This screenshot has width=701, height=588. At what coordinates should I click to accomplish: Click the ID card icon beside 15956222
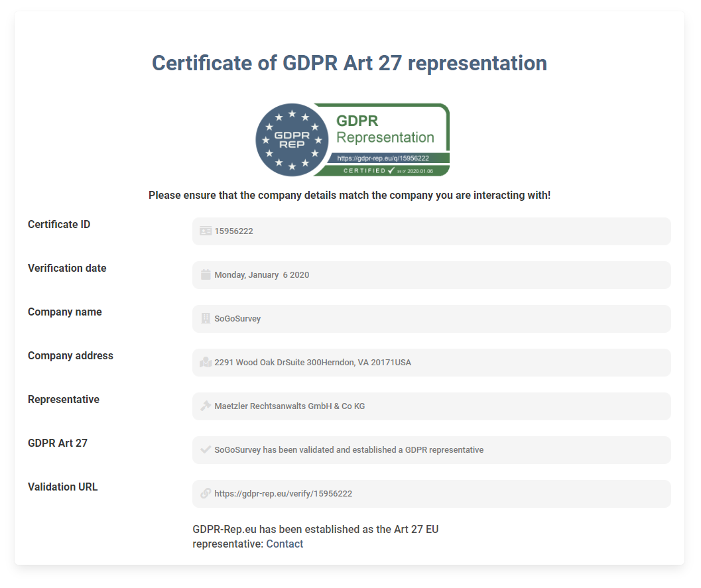(206, 231)
